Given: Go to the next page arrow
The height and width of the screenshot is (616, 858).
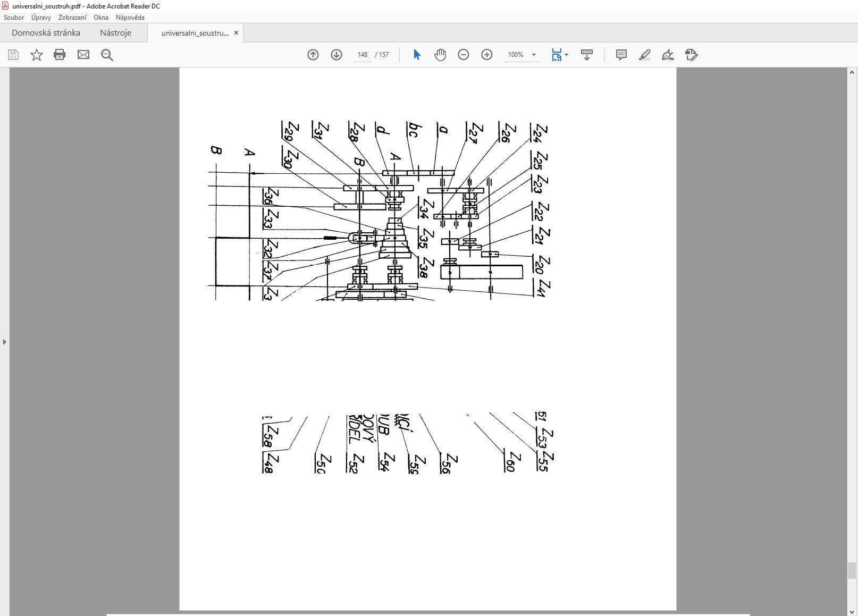Looking at the screenshot, I should (x=337, y=55).
